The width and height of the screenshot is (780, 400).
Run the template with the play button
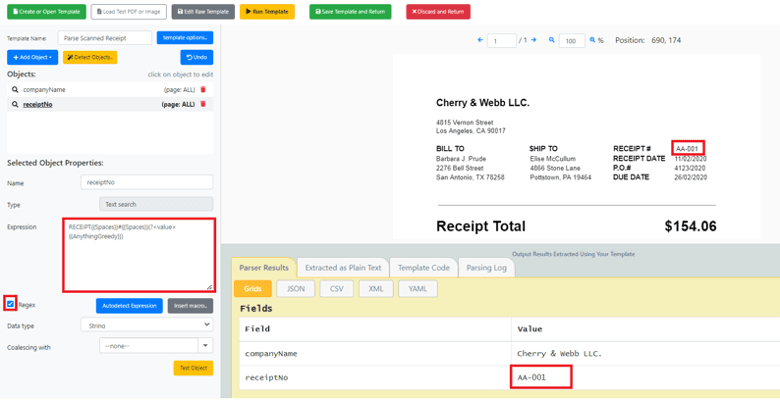coord(268,12)
